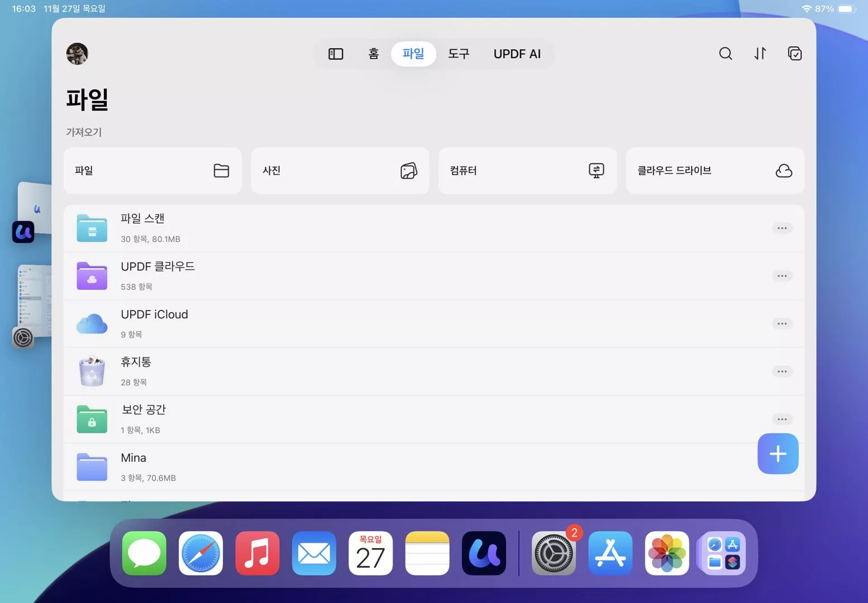The image size is (868, 603).
Task: Tap the '538 항목' detail text
Action: 137,287
